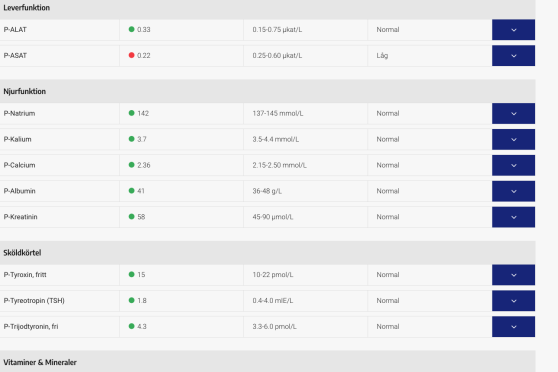558x372 pixels.
Task: Expand the P-ASAT row details
Action: [513, 56]
